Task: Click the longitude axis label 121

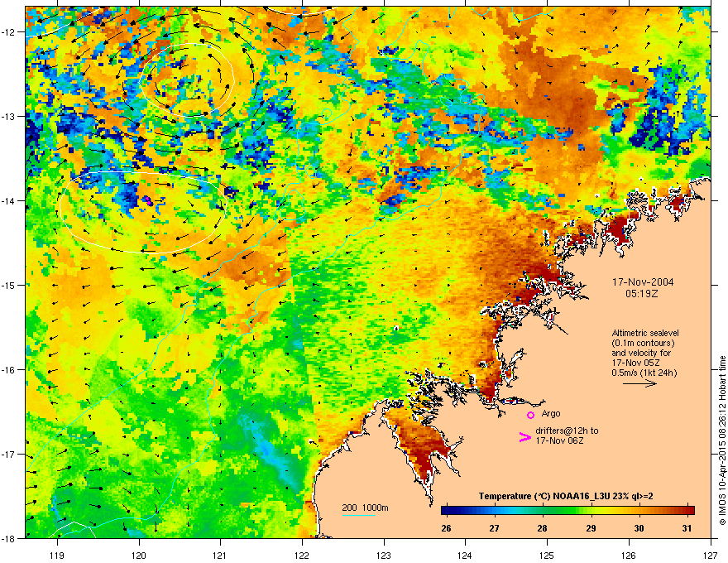Action: [x=220, y=555]
